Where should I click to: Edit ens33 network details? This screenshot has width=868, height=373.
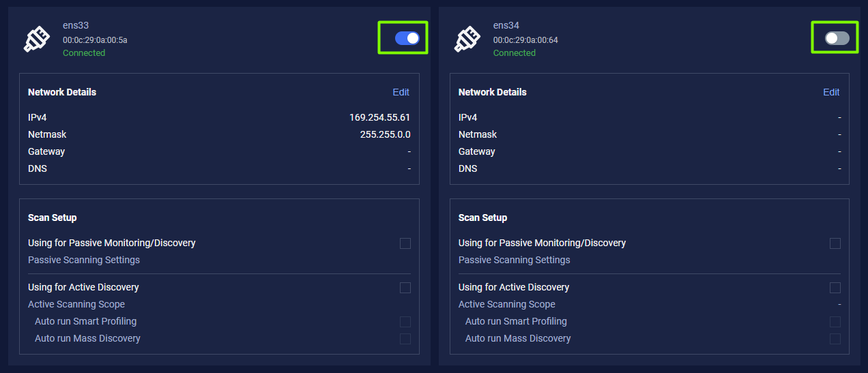point(401,92)
